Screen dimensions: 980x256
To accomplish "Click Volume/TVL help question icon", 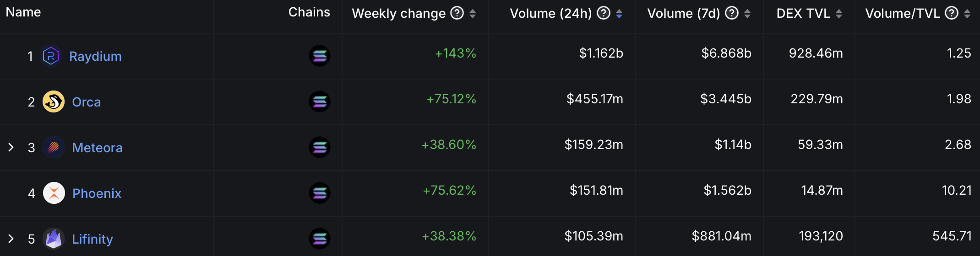I will coord(952,13).
